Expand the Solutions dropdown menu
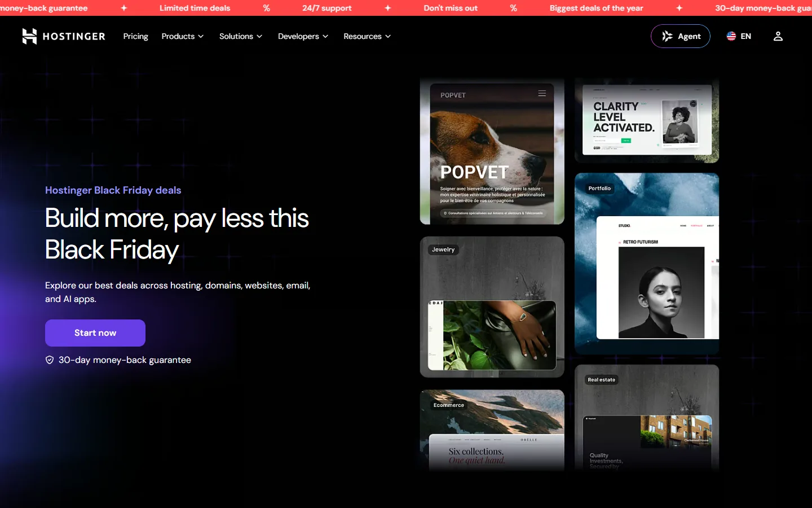The width and height of the screenshot is (812, 508). (x=241, y=36)
